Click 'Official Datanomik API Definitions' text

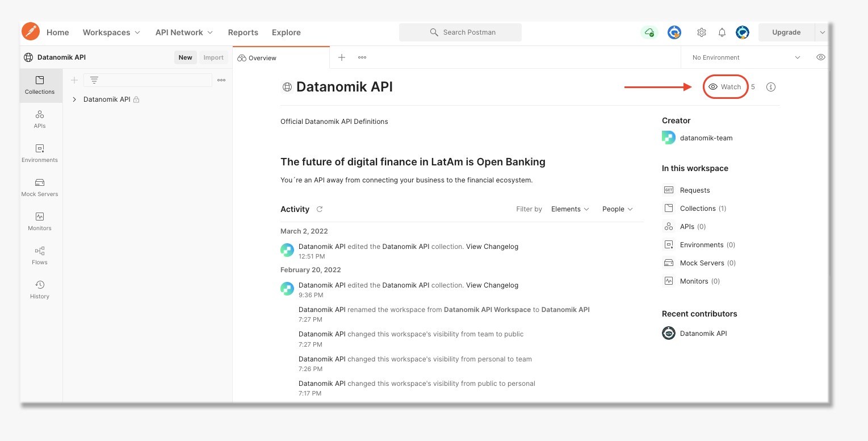[x=334, y=122]
